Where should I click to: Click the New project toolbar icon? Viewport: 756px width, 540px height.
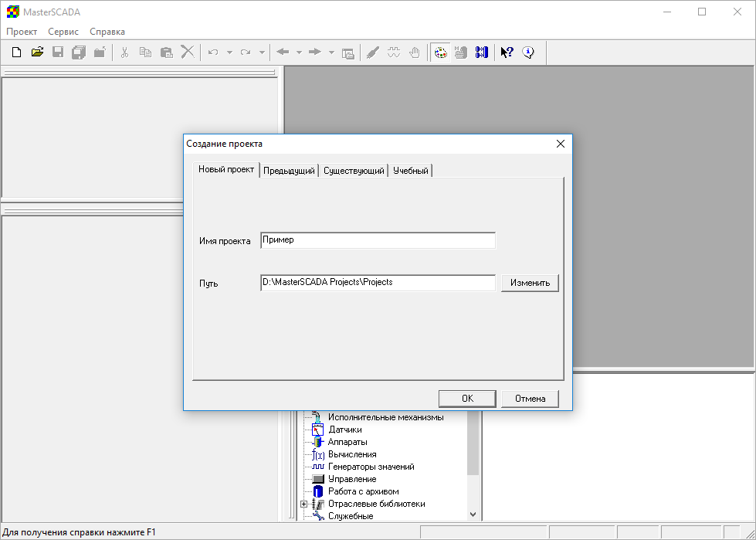coord(16,53)
